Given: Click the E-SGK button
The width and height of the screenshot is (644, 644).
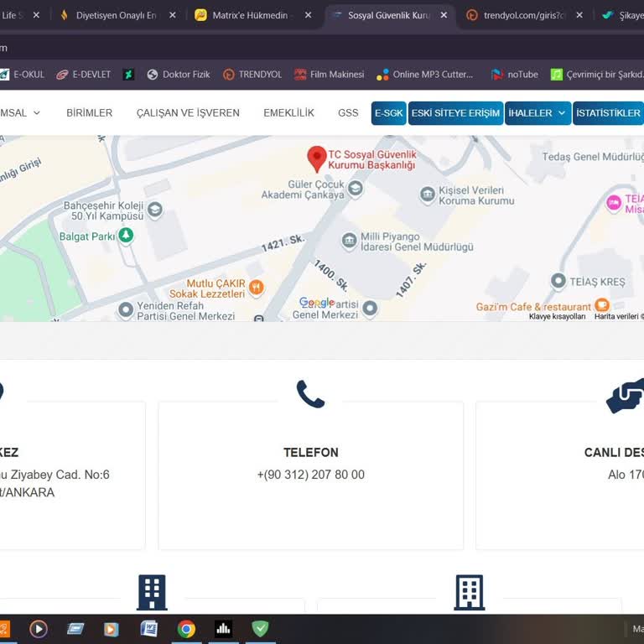Looking at the screenshot, I should (x=388, y=113).
